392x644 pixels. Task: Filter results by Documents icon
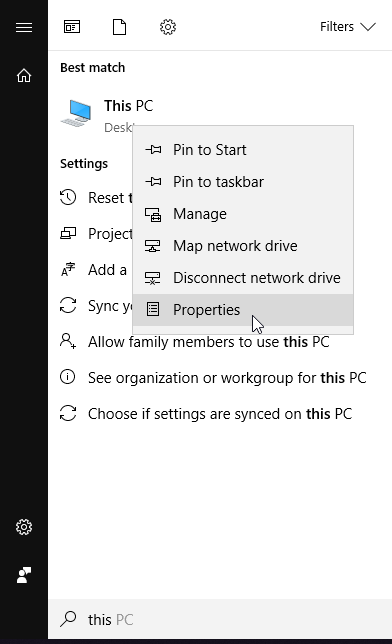click(120, 27)
